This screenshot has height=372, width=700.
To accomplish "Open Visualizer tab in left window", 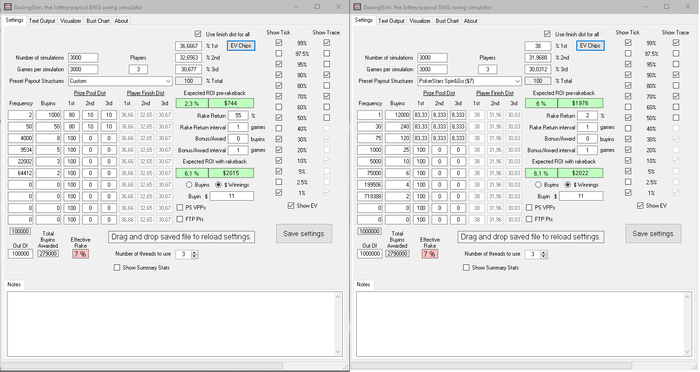I will pyautogui.click(x=71, y=21).
